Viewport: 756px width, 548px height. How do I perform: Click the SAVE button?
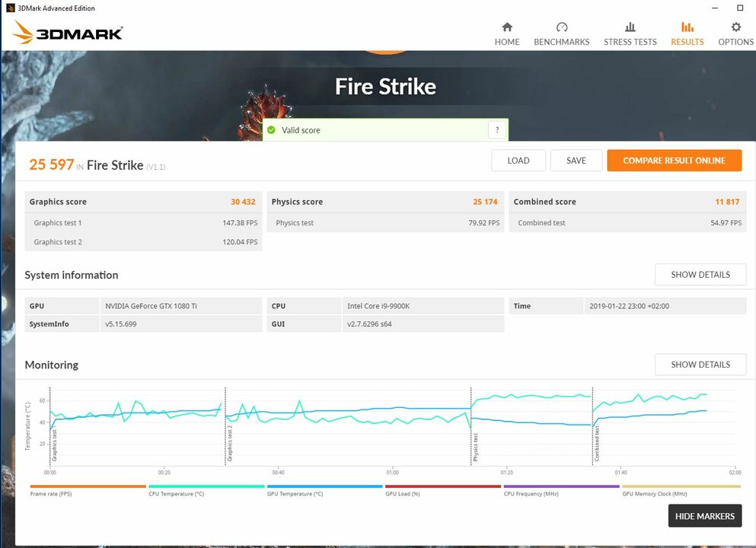coord(576,161)
